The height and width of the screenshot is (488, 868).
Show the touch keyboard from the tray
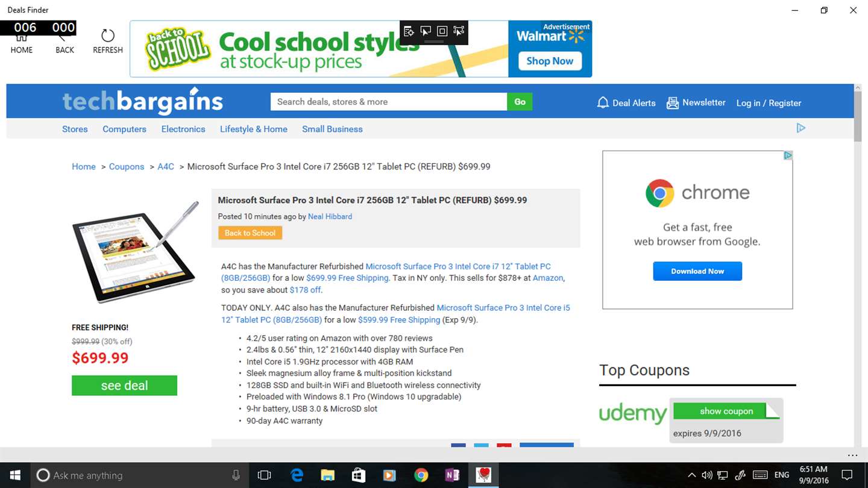coord(760,475)
